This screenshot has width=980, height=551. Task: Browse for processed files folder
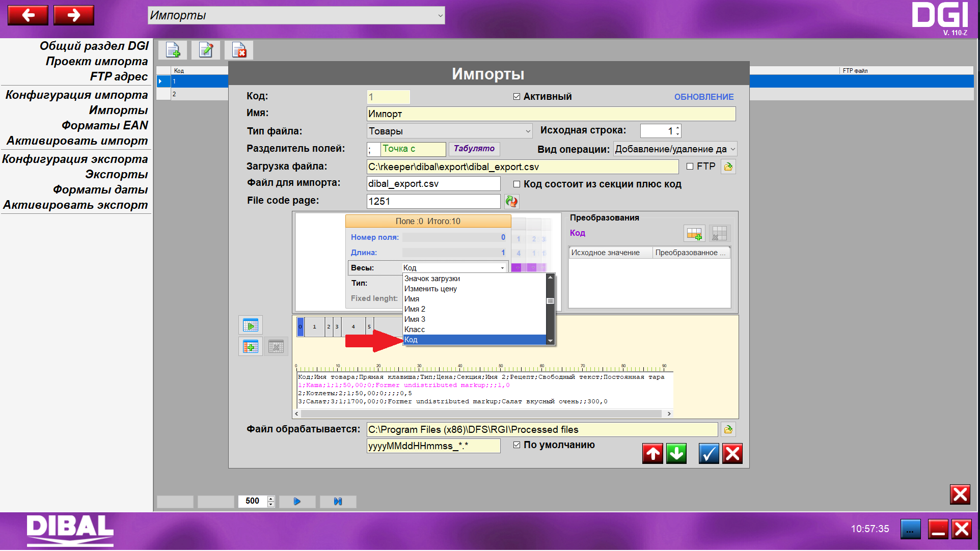pyautogui.click(x=728, y=429)
